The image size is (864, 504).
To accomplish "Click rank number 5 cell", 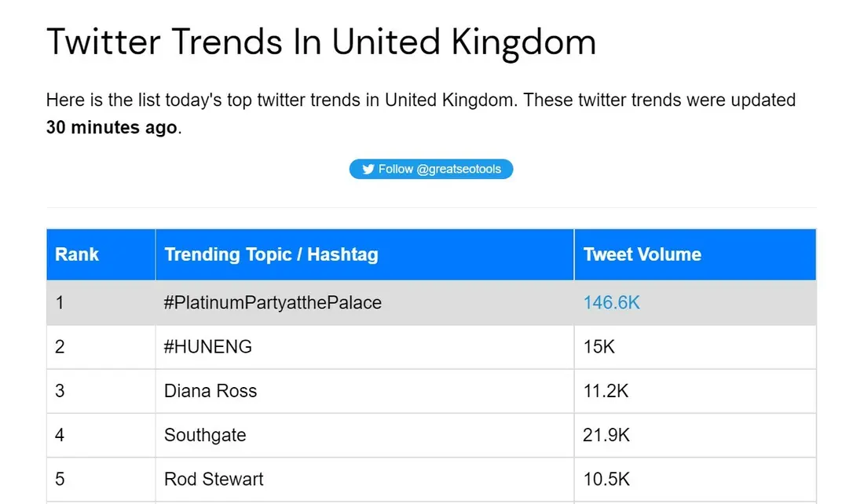I will point(101,479).
